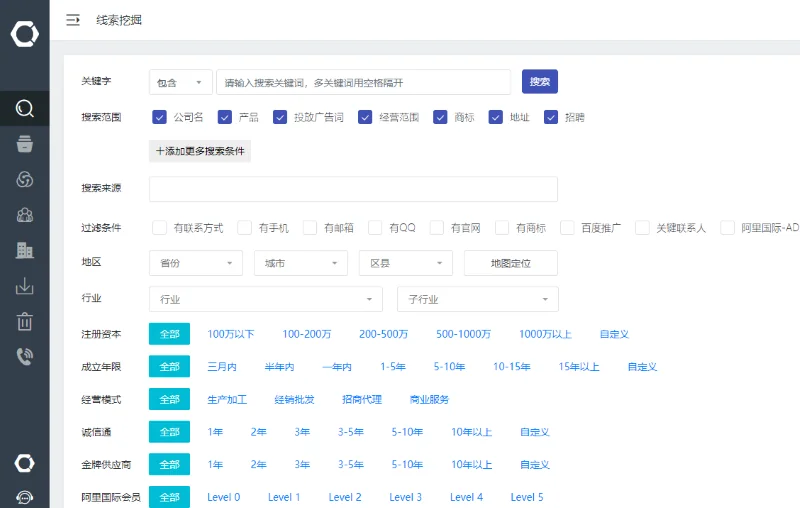Screen dimensions: 800x508
Task: Select 200-500万 registered capital option
Action: pyautogui.click(x=384, y=334)
